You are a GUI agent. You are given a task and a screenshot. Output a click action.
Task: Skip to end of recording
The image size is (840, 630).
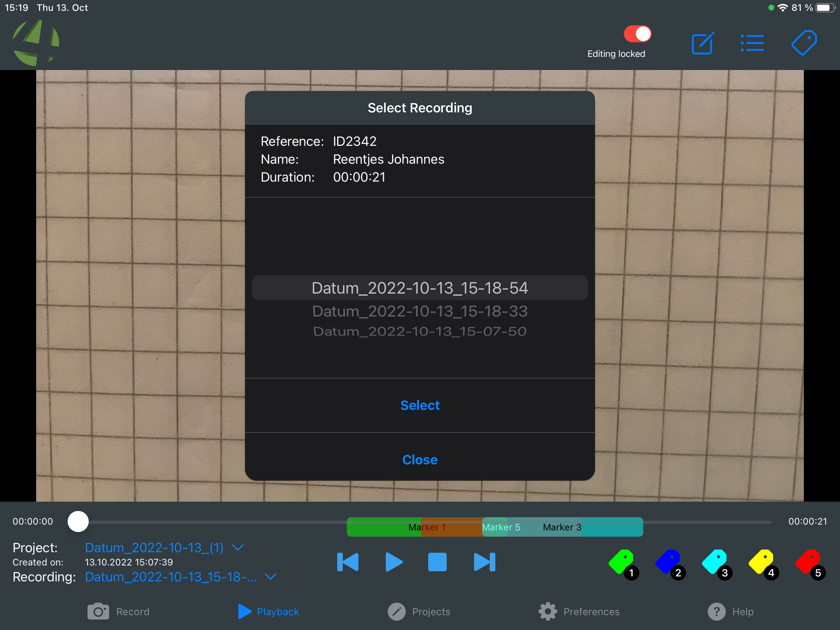[x=485, y=562]
